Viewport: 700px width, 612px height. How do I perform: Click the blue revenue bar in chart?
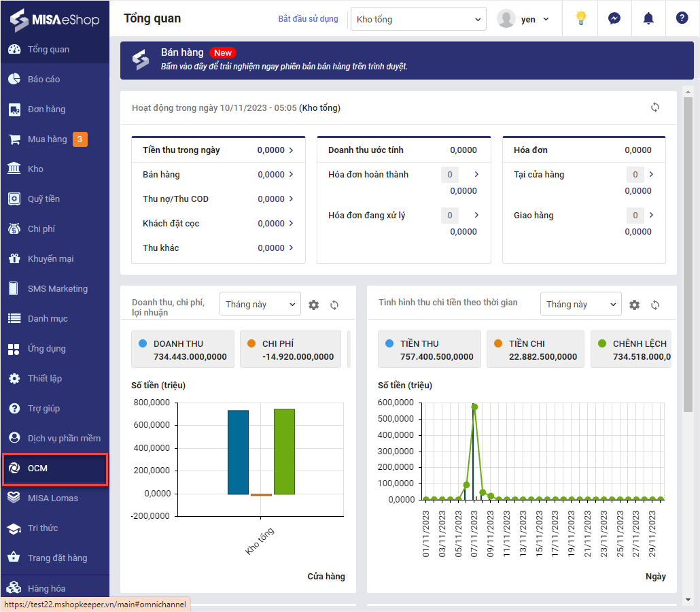pos(238,452)
